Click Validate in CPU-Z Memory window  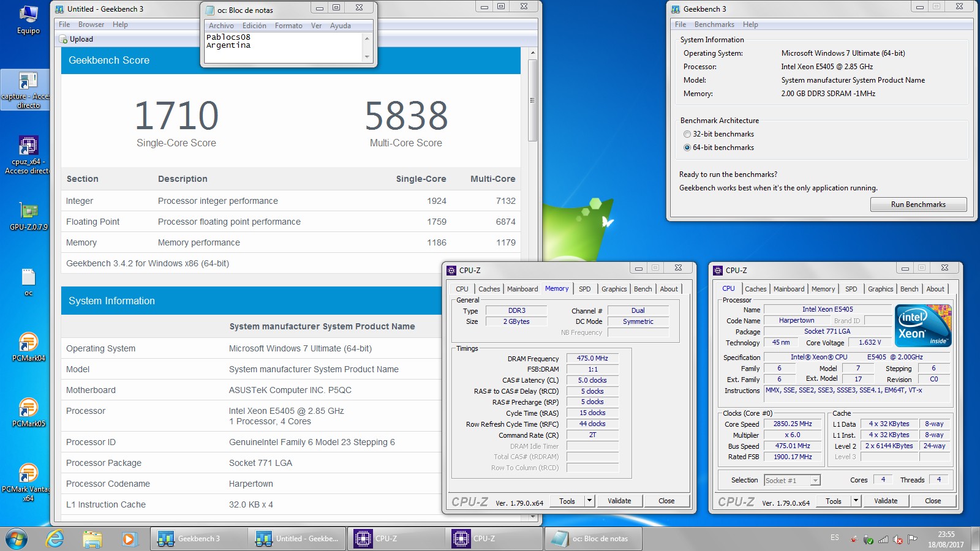pyautogui.click(x=619, y=501)
